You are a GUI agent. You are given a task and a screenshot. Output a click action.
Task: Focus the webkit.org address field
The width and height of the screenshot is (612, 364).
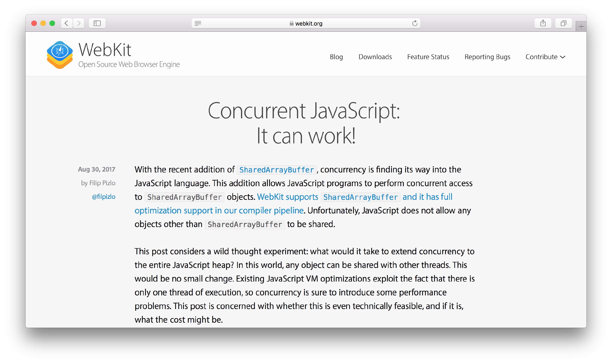306,23
